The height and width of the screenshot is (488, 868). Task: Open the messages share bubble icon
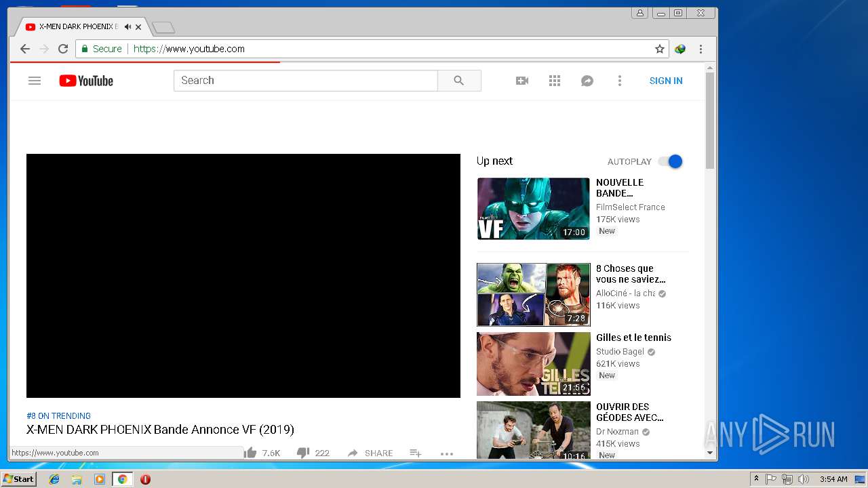tap(587, 81)
